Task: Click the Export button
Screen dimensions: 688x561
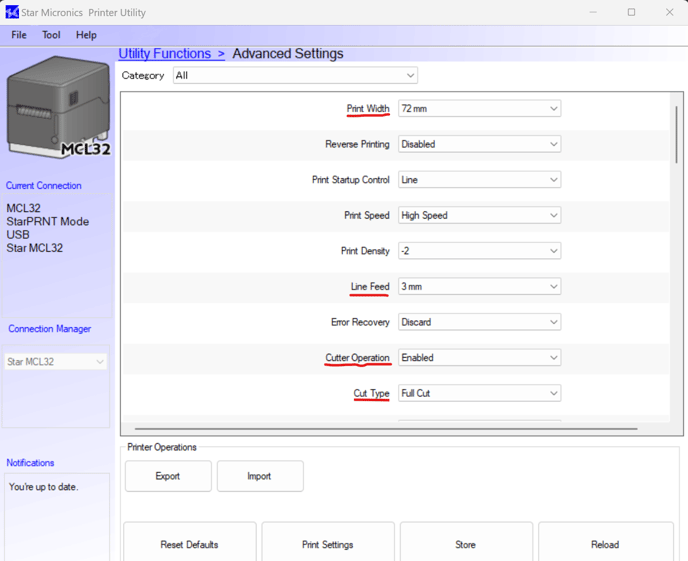Action: click(168, 476)
